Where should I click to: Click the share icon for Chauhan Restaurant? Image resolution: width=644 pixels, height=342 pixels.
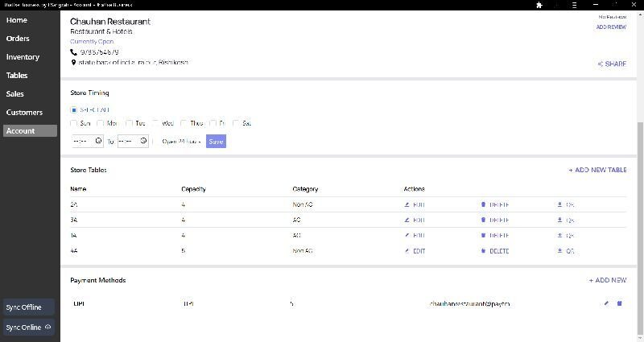coord(601,64)
